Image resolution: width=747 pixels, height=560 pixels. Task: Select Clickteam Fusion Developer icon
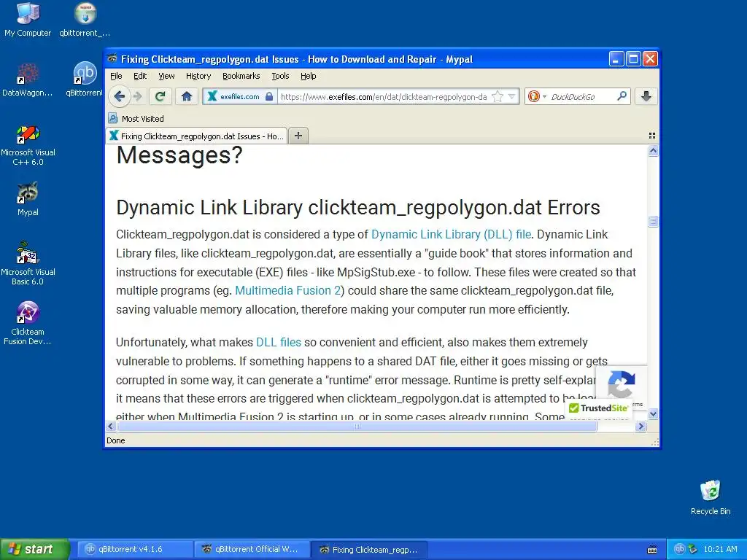click(28, 323)
